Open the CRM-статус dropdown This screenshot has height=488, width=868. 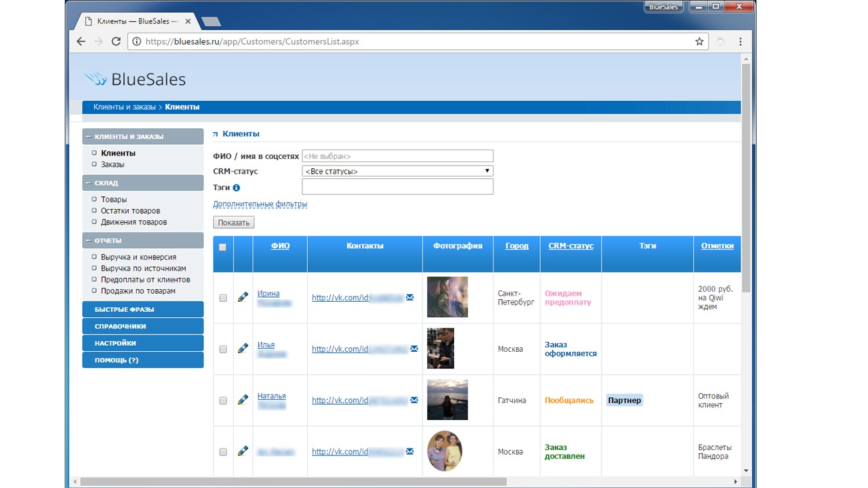397,172
